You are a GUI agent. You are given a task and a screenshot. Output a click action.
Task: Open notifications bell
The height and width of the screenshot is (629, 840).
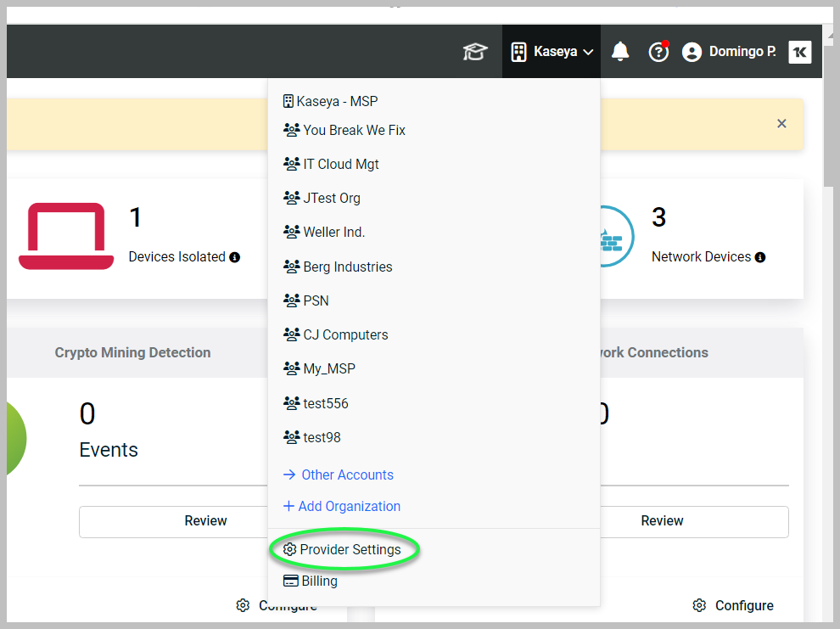[620, 52]
